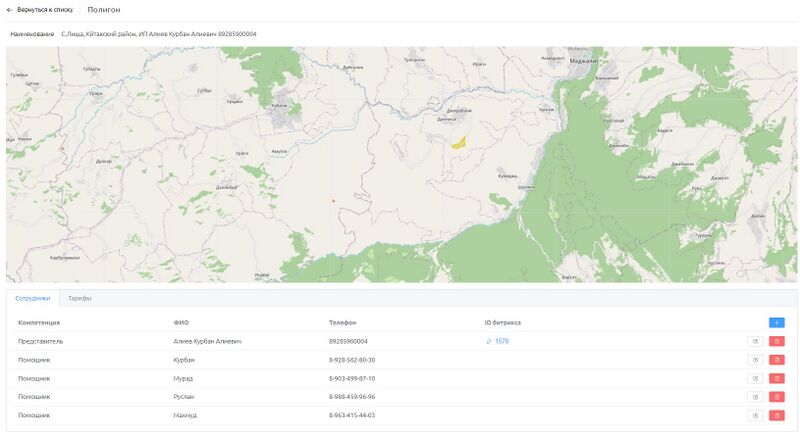
Task: Delete the helper Мурад row
Action: pyautogui.click(x=776, y=379)
